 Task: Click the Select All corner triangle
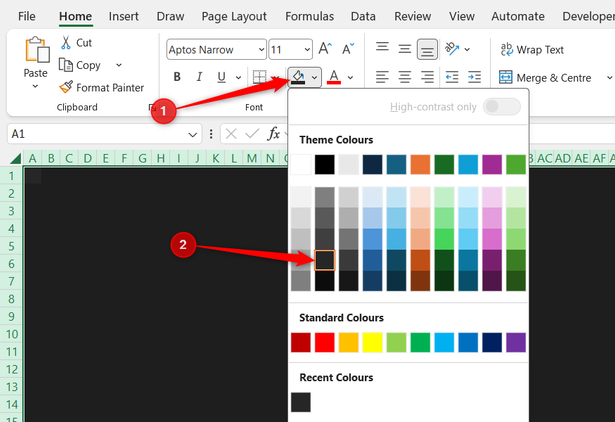tap(16, 158)
